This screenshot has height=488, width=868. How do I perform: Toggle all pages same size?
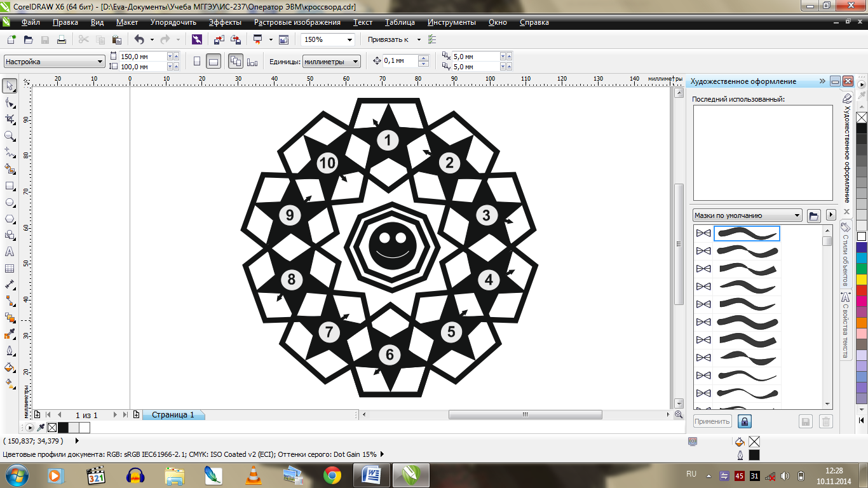[236, 62]
